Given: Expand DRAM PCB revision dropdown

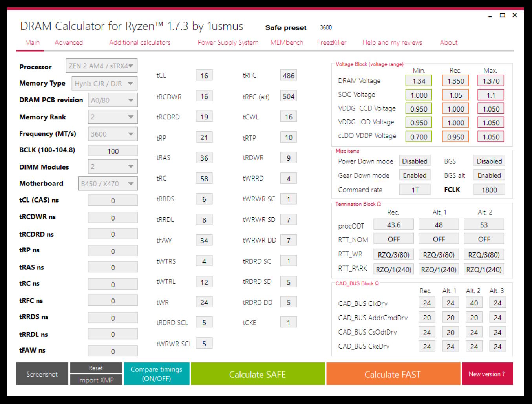Looking at the screenshot, I should pyautogui.click(x=113, y=100).
